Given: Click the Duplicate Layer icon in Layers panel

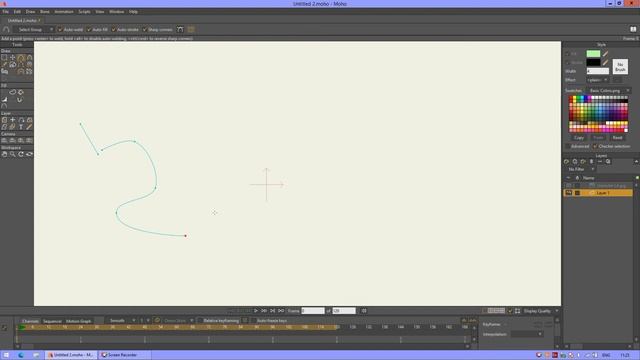Looking at the screenshot, I should click(x=575, y=162).
